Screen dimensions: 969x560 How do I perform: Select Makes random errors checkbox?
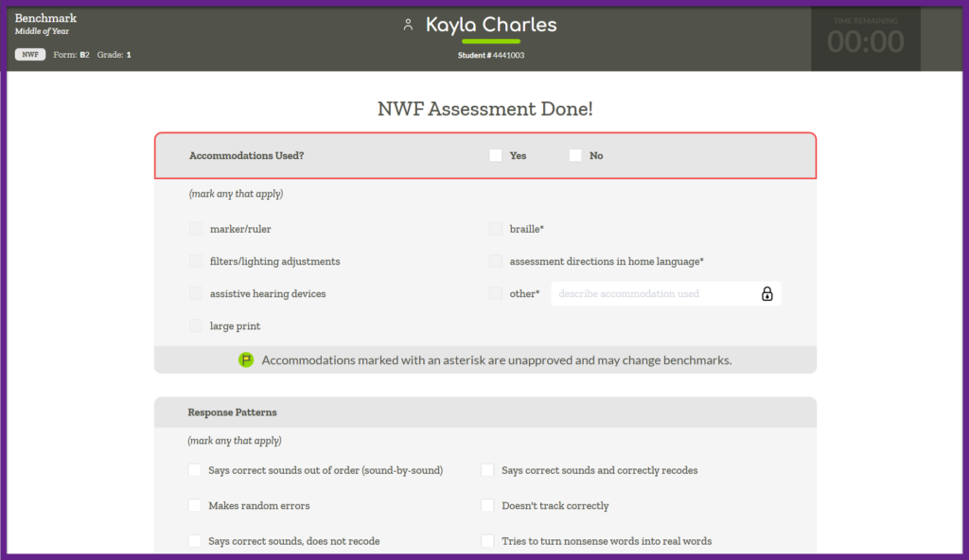195,506
